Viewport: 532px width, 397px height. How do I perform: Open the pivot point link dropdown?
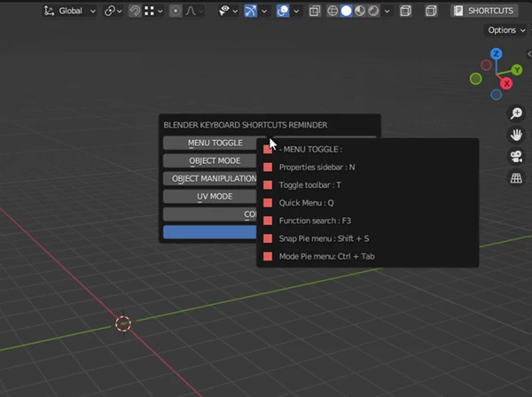tap(113, 11)
